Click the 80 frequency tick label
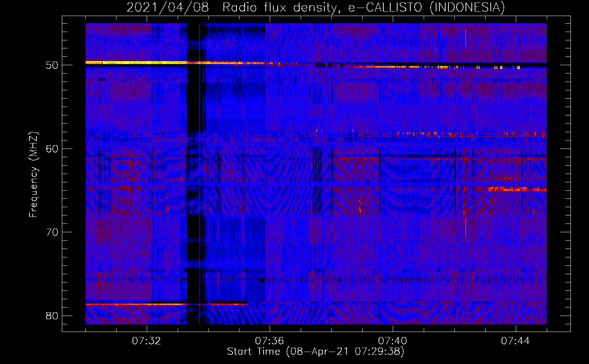The width and height of the screenshot is (589, 364). 52,316
